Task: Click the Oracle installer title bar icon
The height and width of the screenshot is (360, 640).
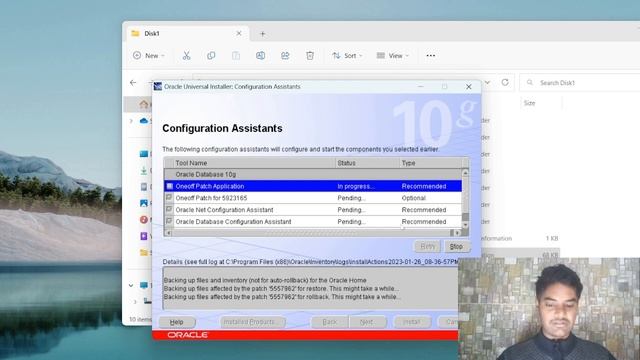Action: [x=158, y=87]
